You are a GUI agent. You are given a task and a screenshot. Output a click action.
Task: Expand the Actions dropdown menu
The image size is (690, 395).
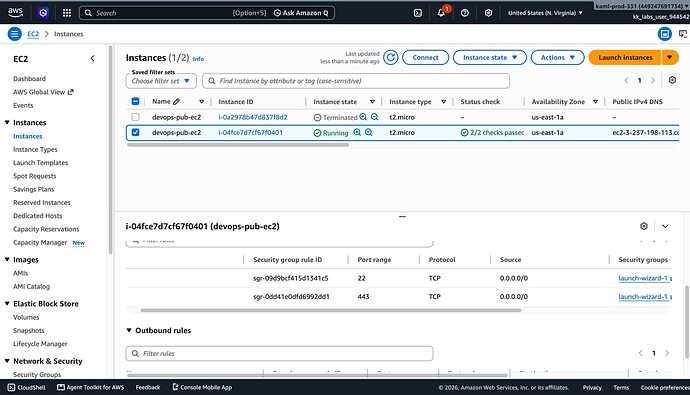tap(558, 57)
